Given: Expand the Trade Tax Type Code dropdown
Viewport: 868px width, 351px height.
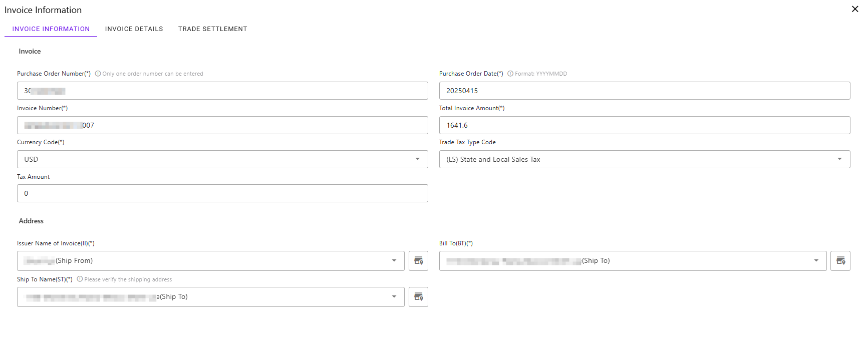Looking at the screenshot, I should click(x=839, y=159).
